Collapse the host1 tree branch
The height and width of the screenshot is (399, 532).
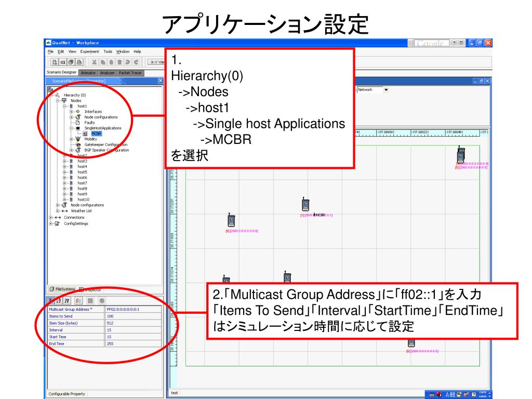pos(64,106)
